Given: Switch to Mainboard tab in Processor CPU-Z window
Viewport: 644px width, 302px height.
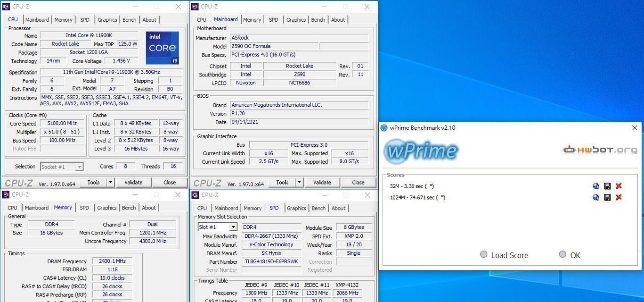Looking at the screenshot, I should click(x=37, y=20).
